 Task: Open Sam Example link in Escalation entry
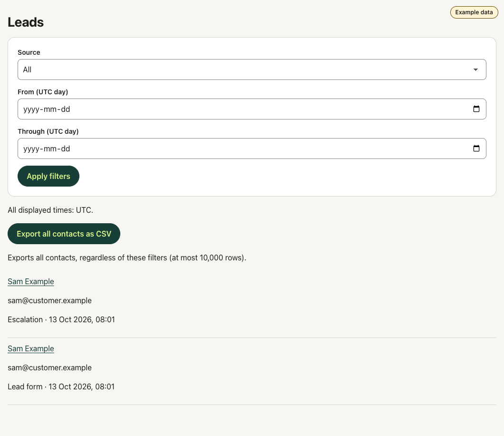click(31, 282)
